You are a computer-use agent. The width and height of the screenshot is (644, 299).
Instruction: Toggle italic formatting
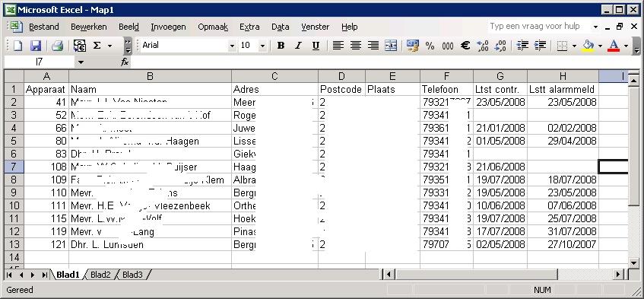(x=298, y=46)
